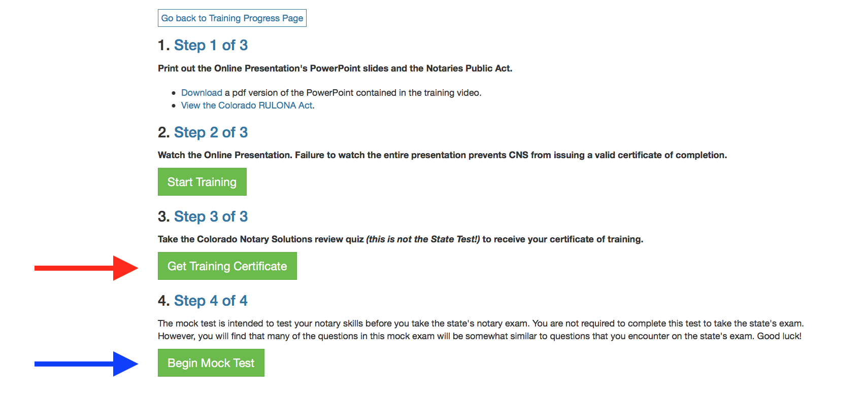This screenshot has width=868, height=399.
Task: Open the Step 1 of 3 heading link
Action: tap(211, 45)
